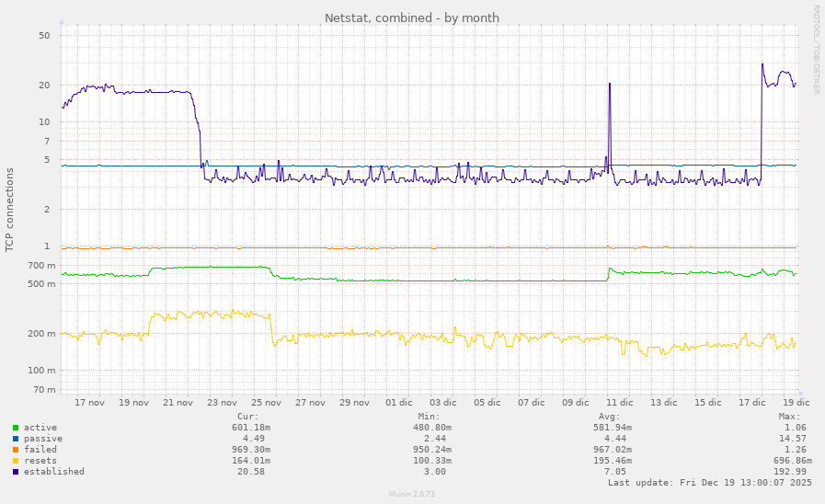The height and width of the screenshot is (504, 825).
Task: Click established minimum value 3.00
Action: 434,472
